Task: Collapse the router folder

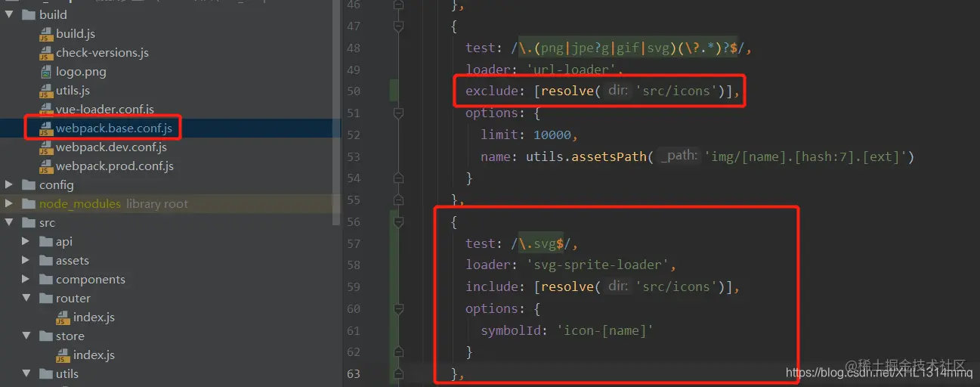Action: pos(26,299)
